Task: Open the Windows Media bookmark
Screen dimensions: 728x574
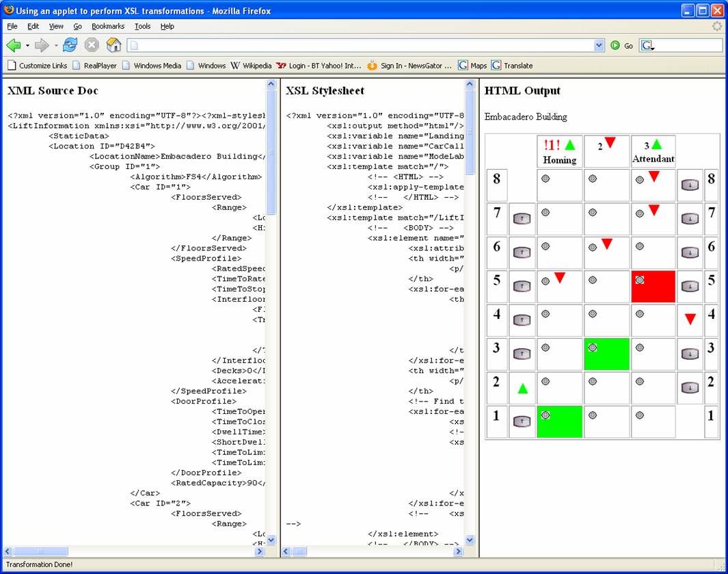Action: (152, 66)
